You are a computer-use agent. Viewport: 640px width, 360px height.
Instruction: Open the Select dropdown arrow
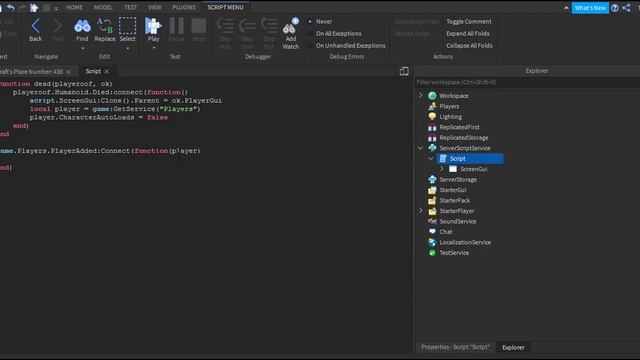coord(127,49)
